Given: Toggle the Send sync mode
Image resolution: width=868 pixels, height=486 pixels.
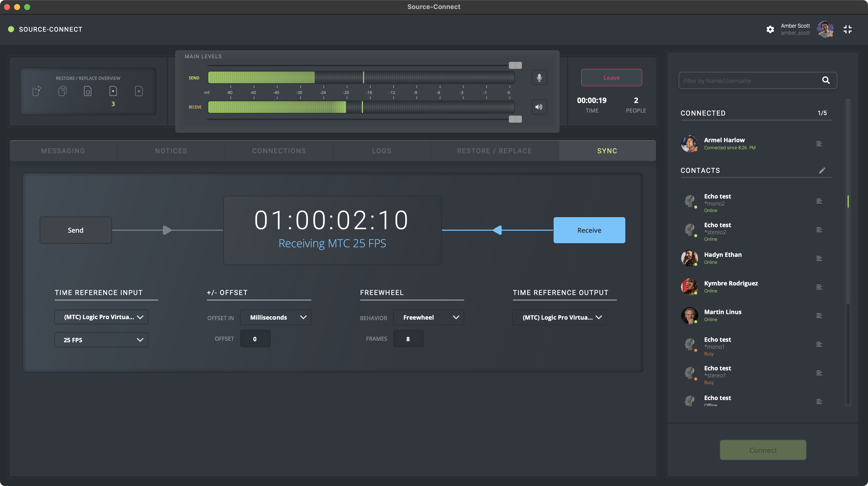Looking at the screenshot, I should pos(76,230).
